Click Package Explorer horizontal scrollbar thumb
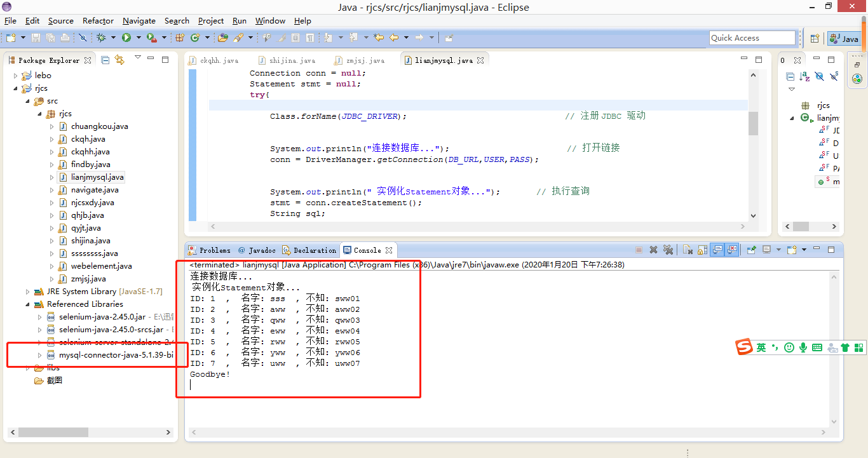This screenshot has width=868, height=458. point(52,433)
